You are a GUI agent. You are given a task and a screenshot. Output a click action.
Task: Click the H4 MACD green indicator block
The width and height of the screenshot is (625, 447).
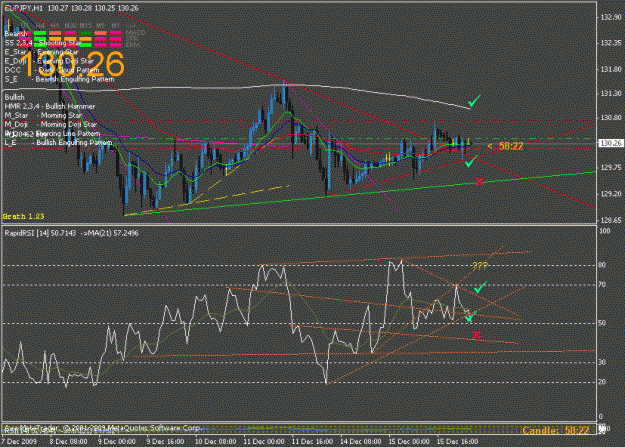pos(40,33)
